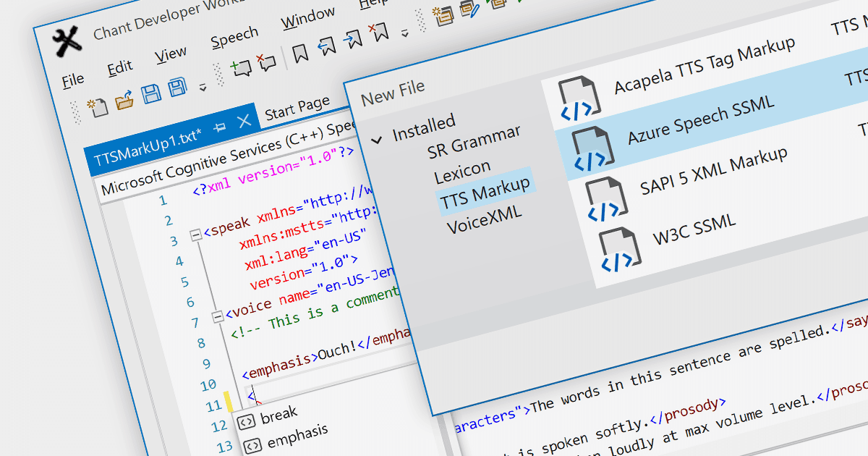
Task: Click line number 11 in editor gutter
Action: [x=213, y=406]
